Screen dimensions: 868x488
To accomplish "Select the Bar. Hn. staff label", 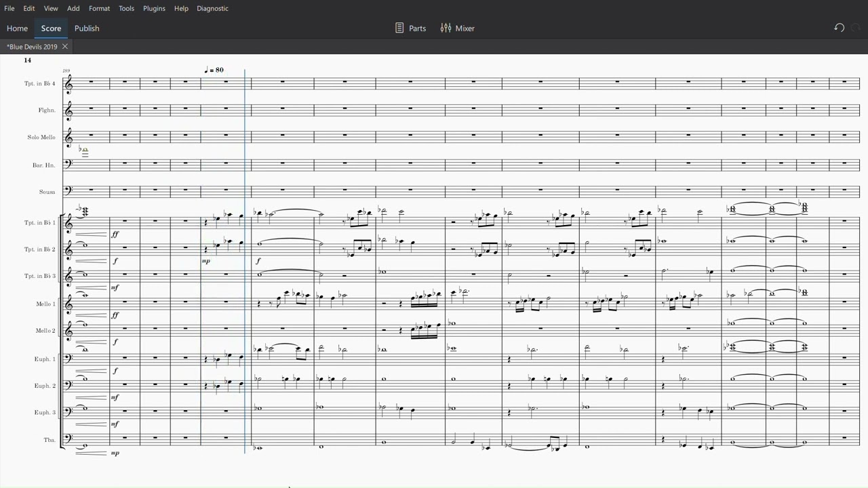I will 44,165.
